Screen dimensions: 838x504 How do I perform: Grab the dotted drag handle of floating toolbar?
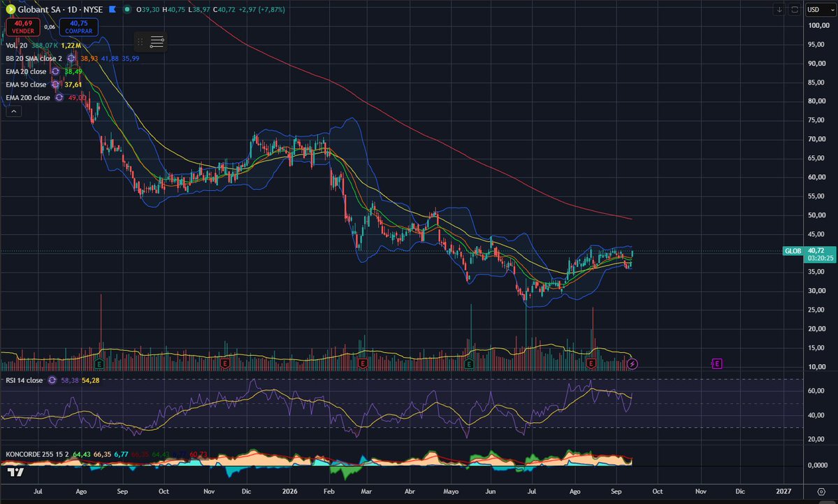click(x=140, y=42)
